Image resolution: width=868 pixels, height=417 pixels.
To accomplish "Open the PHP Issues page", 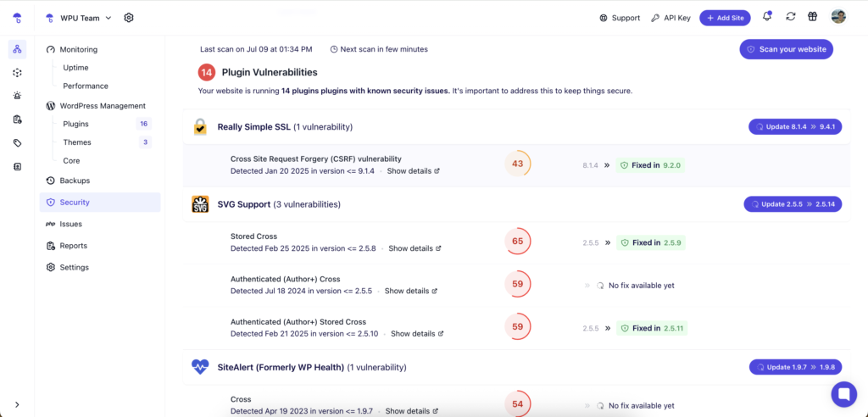I will pos(64,225).
